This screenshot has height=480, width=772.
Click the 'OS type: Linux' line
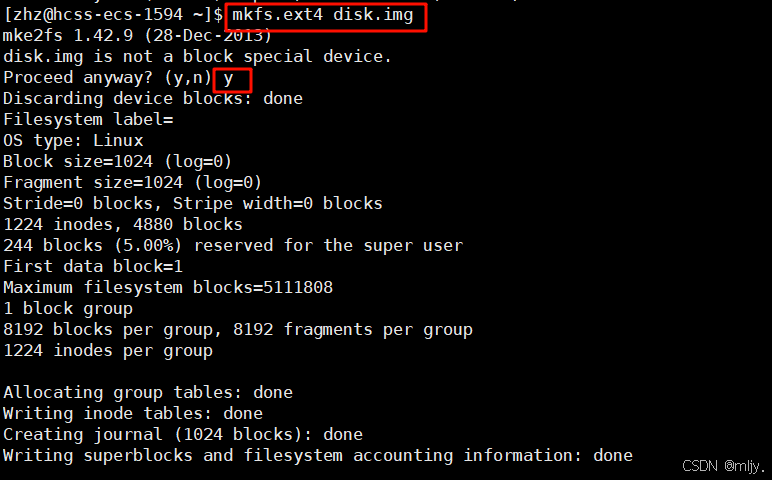pos(73,141)
